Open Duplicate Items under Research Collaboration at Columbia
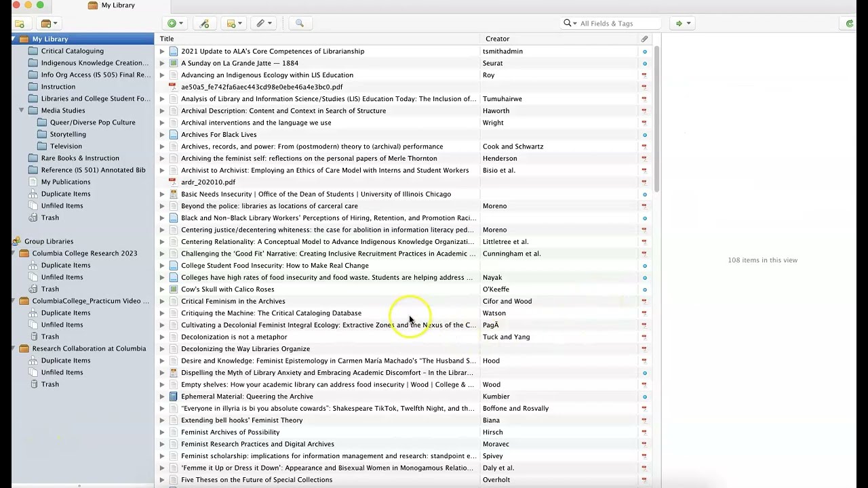This screenshot has height=488, width=868. (65, 361)
